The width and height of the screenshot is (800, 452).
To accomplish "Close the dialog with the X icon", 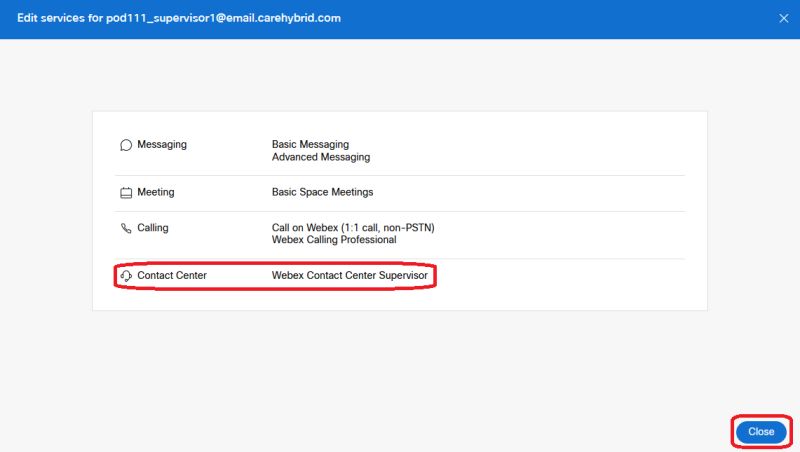I will (784, 18).
